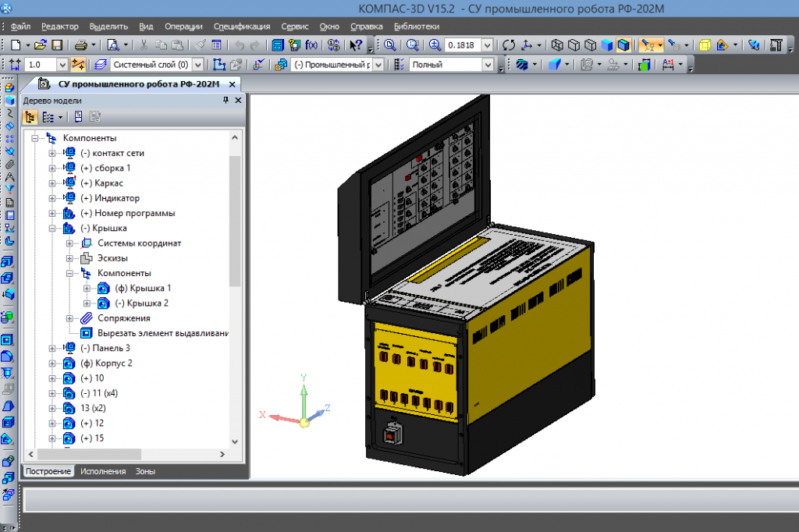Screen dimensions: 799x532
Task: Click the tree vertical scrollbar thumb
Action: pyautogui.click(x=234, y=222)
